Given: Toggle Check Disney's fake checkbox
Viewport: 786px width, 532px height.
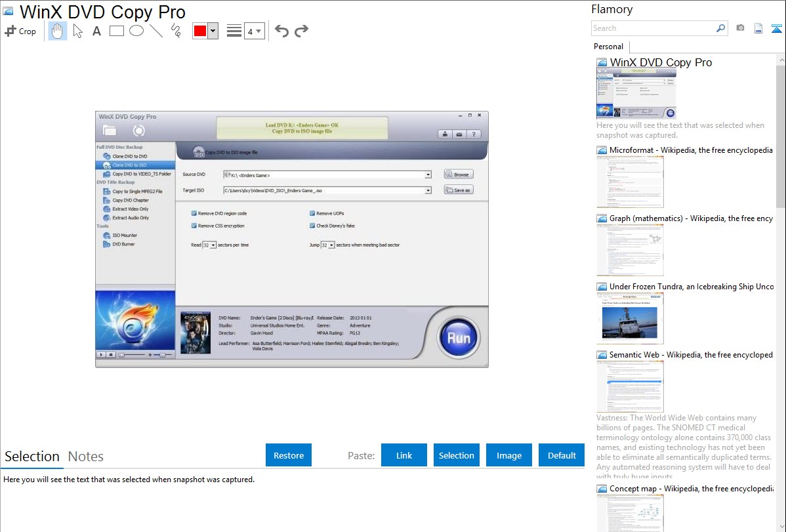Looking at the screenshot, I should tap(312, 226).
